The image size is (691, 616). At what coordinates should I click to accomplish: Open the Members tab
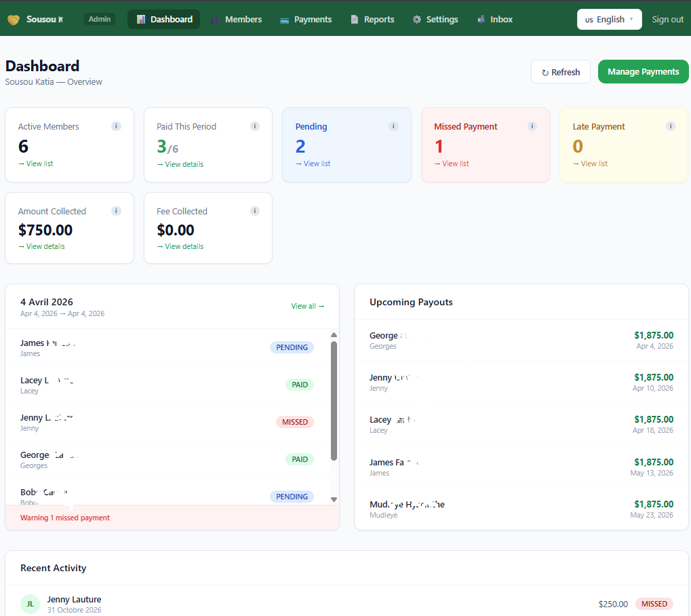(235, 20)
